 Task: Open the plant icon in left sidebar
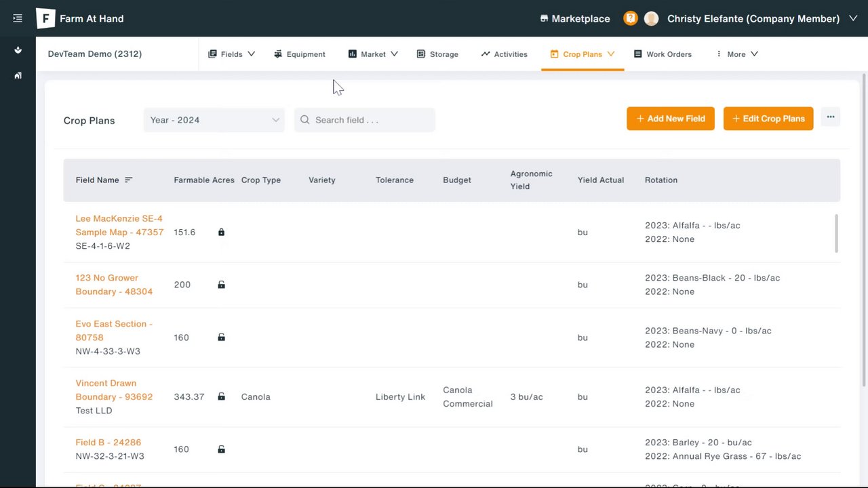18,50
